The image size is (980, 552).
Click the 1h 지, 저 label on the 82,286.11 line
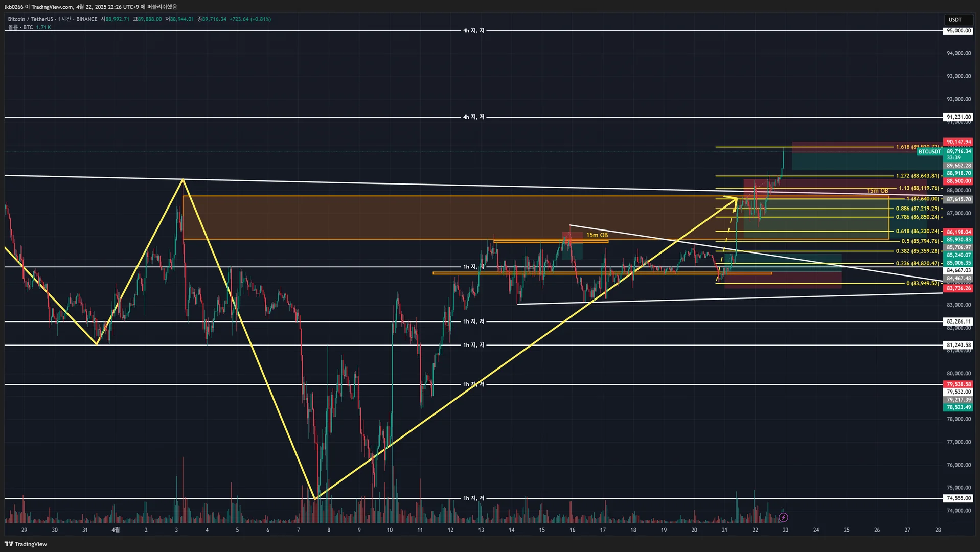473,321
